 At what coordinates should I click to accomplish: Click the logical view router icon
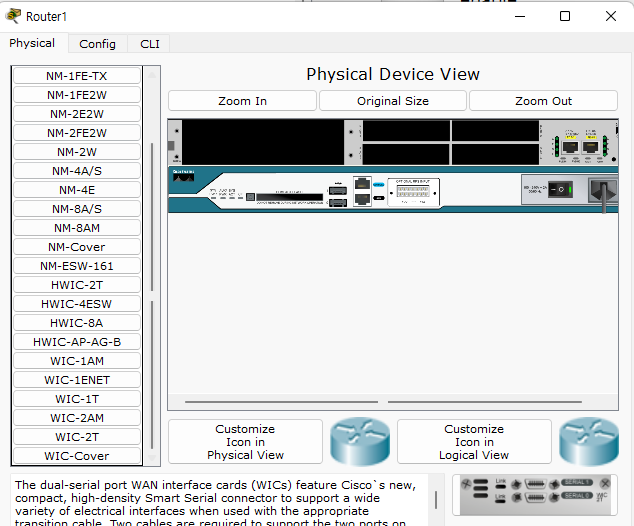coord(589,442)
